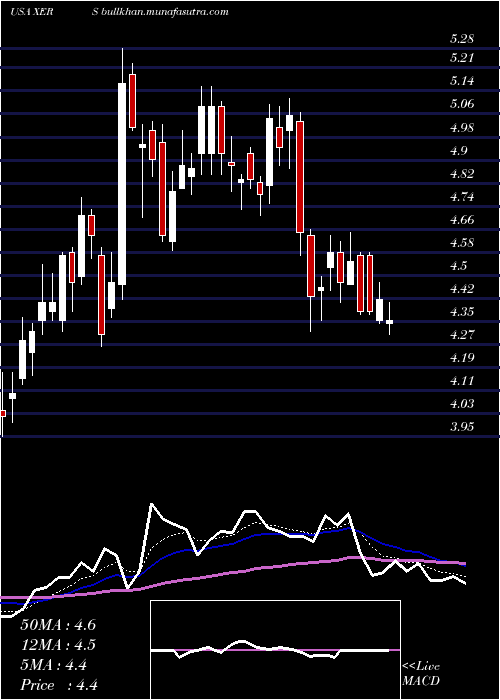Click the 4.35 price axis label
This screenshot has width=500, height=700.
pos(462,312)
